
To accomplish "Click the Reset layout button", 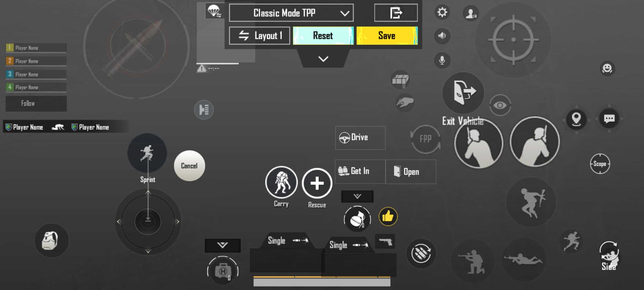I will click(x=323, y=36).
